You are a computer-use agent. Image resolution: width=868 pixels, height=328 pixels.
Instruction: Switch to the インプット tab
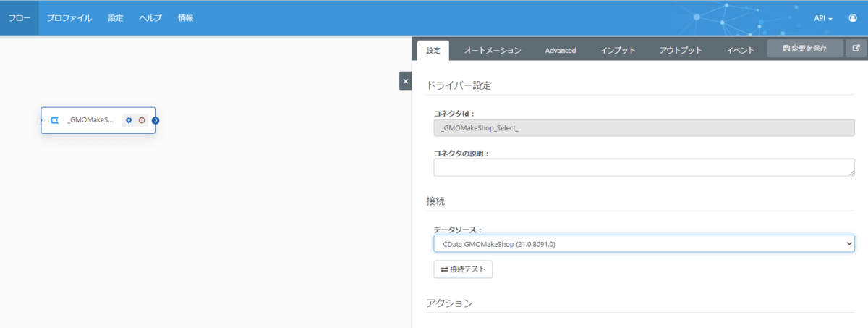(618, 51)
